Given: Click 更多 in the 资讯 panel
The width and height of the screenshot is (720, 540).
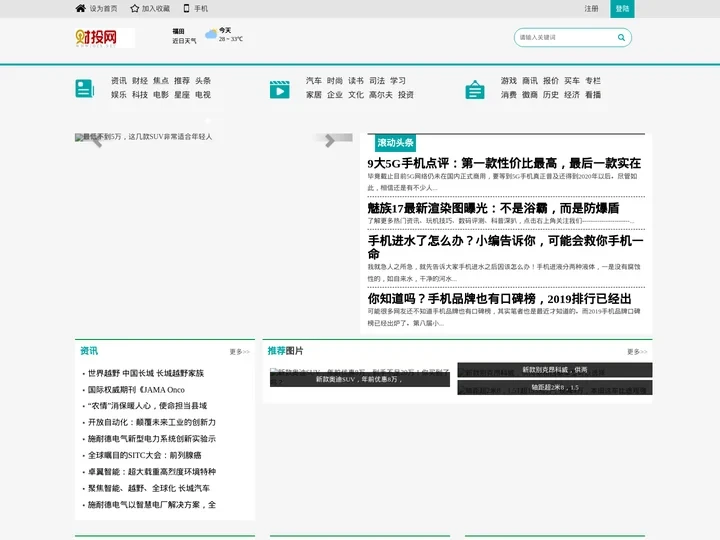Looking at the screenshot, I should click(x=239, y=352).
